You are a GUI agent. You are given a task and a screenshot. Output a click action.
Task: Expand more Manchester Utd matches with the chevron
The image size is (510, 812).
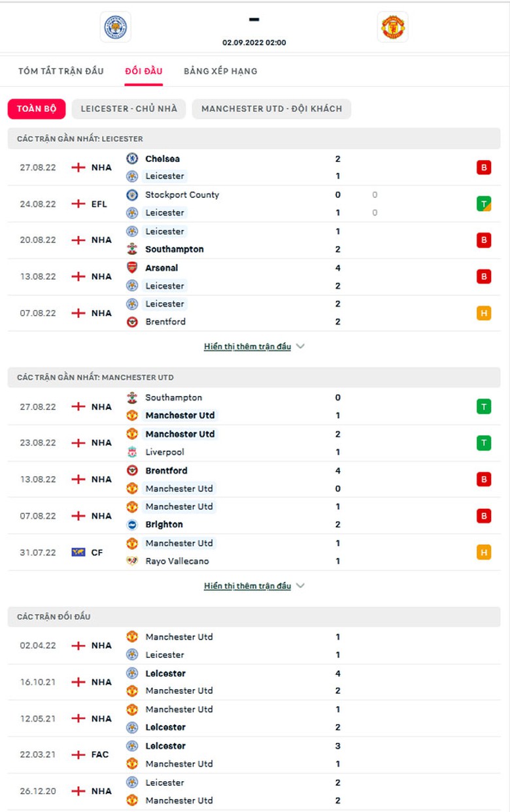tap(300, 586)
